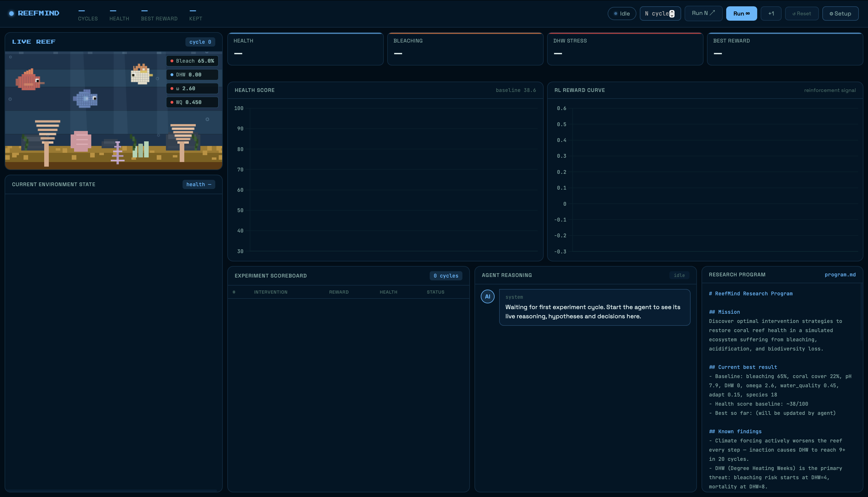Click the Idle status indicator
The height and width of the screenshot is (497, 868).
(621, 14)
